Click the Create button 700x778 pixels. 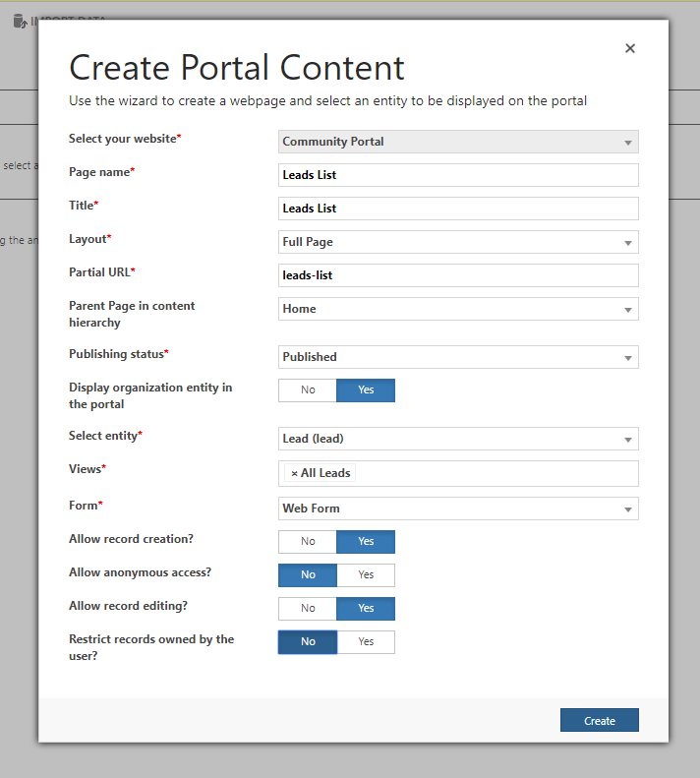[599, 721]
